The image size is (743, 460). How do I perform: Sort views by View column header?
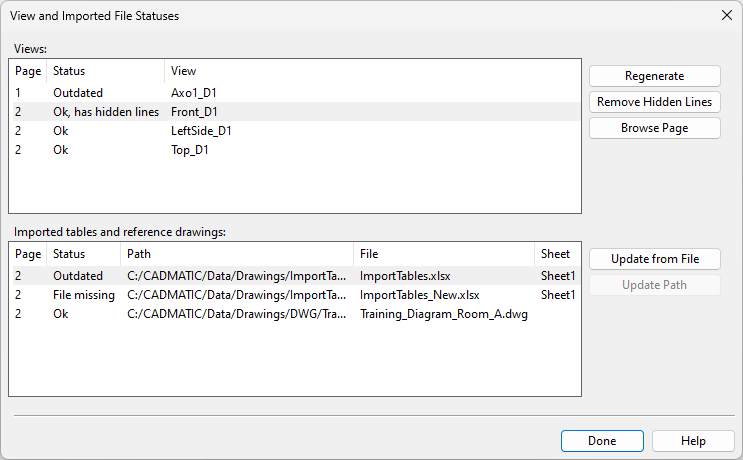tap(370, 71)
